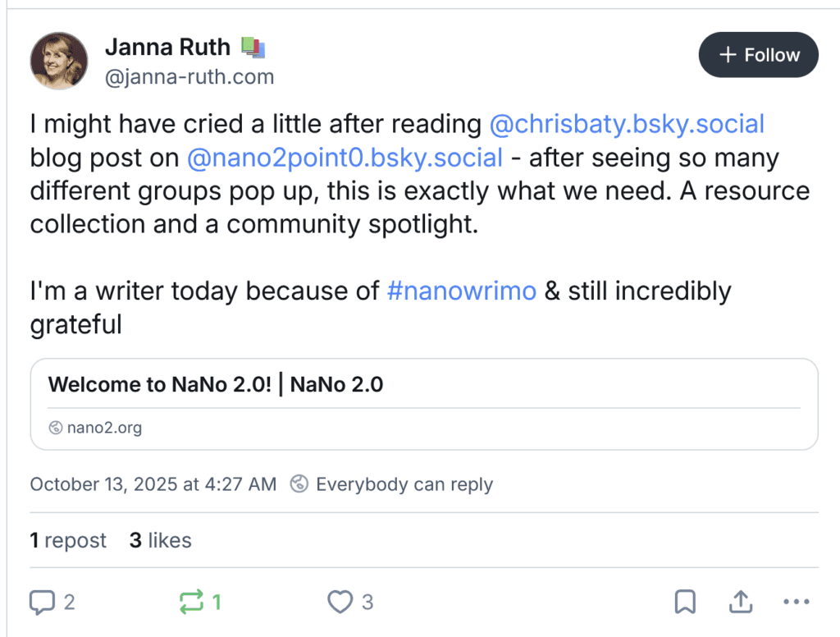This screenshot has width=840, height=637.
Task: Like the post via heart icon
Action: point(340,602)
